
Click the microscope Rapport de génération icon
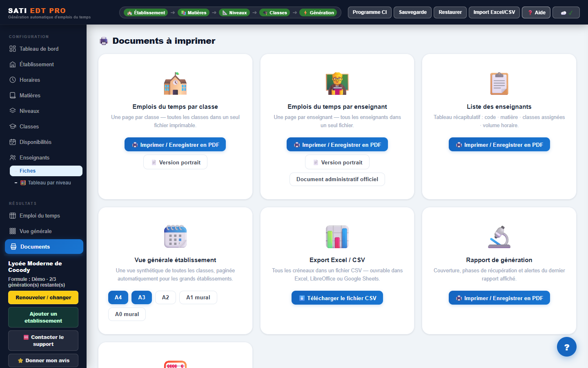[499, 237]
